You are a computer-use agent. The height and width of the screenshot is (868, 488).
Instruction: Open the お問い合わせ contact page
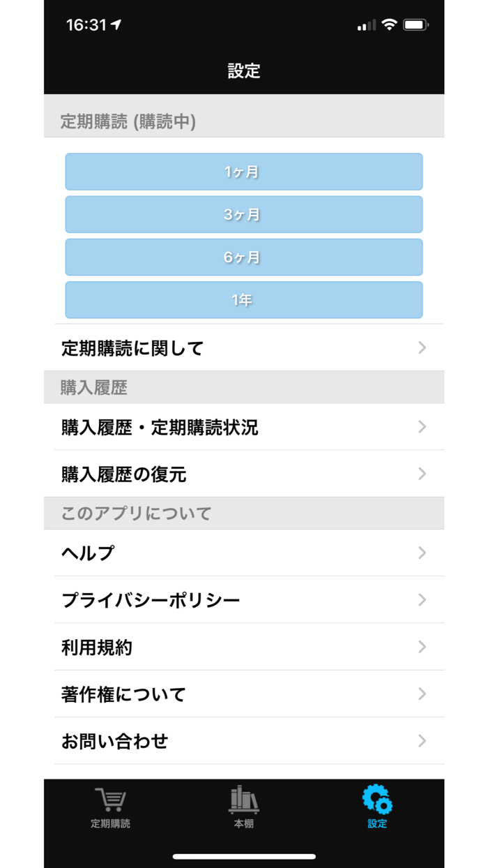coord(244,742)
